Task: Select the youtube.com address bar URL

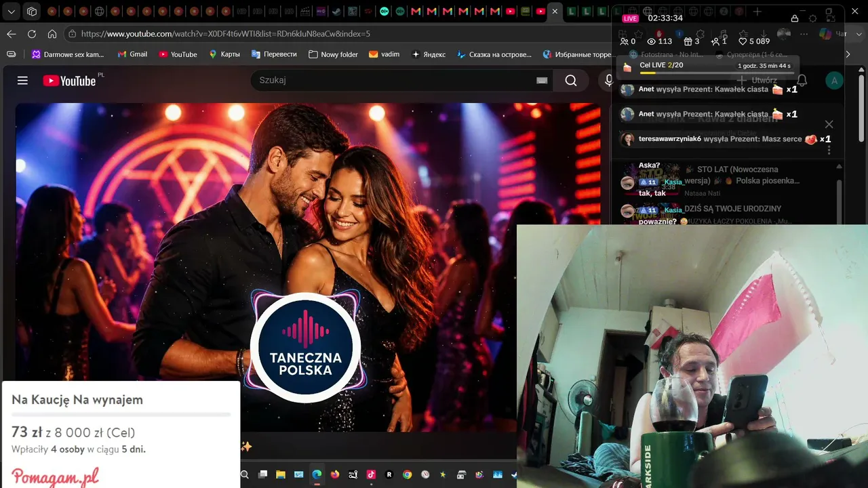Action: click(226, 34)
